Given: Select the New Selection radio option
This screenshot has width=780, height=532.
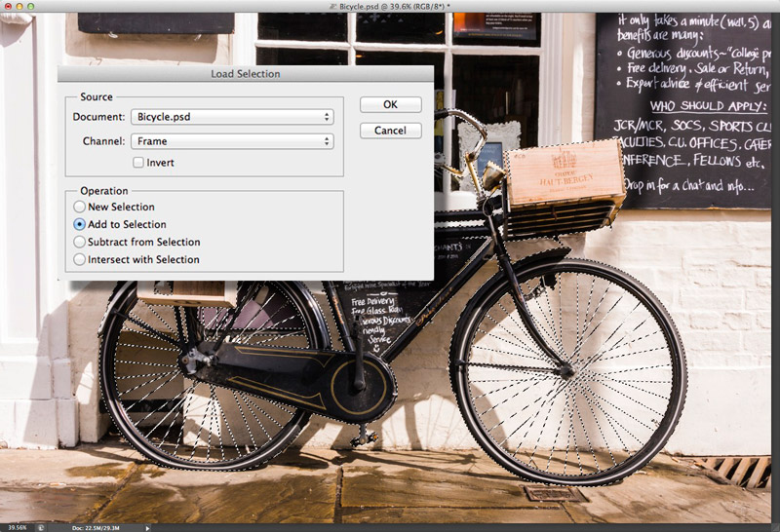Looking at the screenshot, I should tap(80, 207).
